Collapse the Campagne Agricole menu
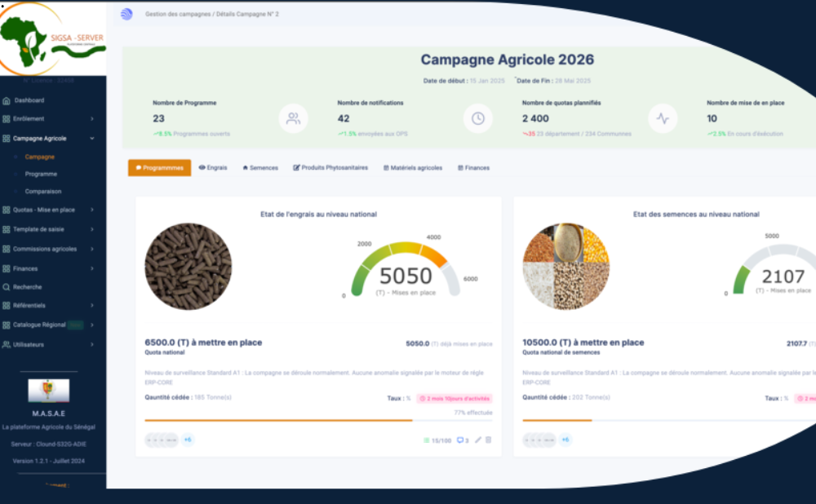 point(46,138)
